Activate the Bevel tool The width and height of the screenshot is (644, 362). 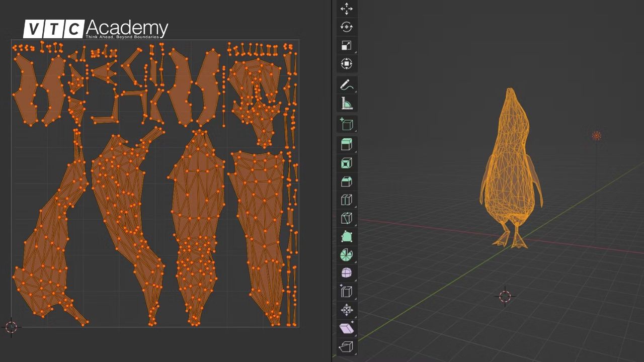click(x=346, y=182)
